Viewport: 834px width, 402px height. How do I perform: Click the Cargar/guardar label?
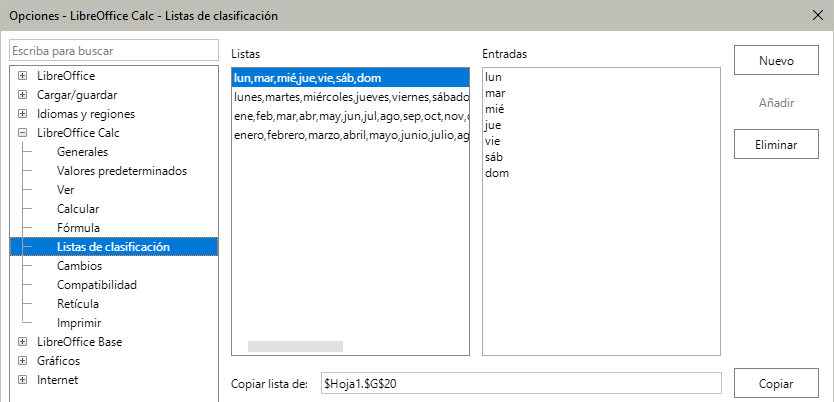click(x=77, y=95)
